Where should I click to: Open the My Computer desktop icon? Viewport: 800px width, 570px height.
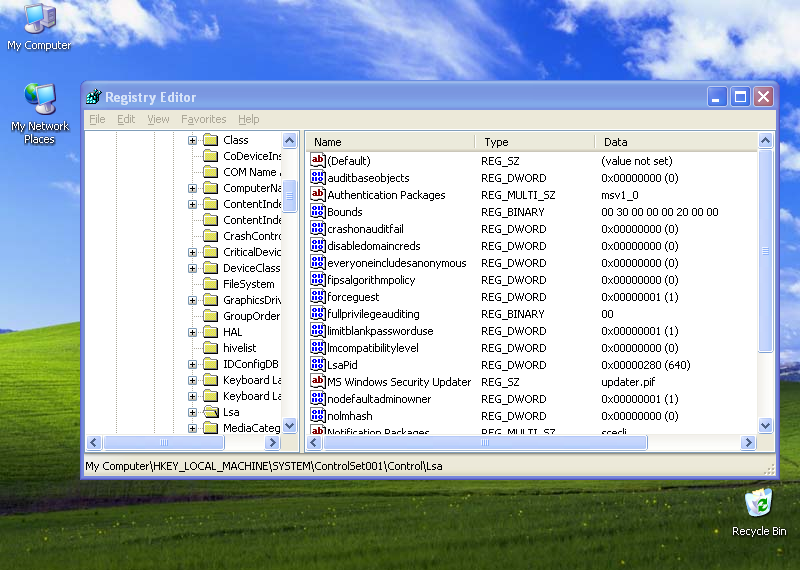[x=39, y=19]
